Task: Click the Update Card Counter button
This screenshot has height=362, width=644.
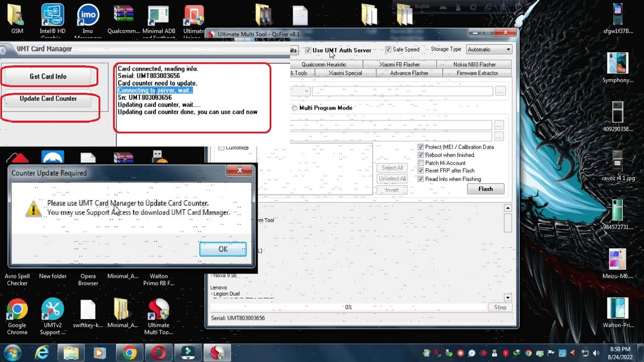Action: [48, 99]
